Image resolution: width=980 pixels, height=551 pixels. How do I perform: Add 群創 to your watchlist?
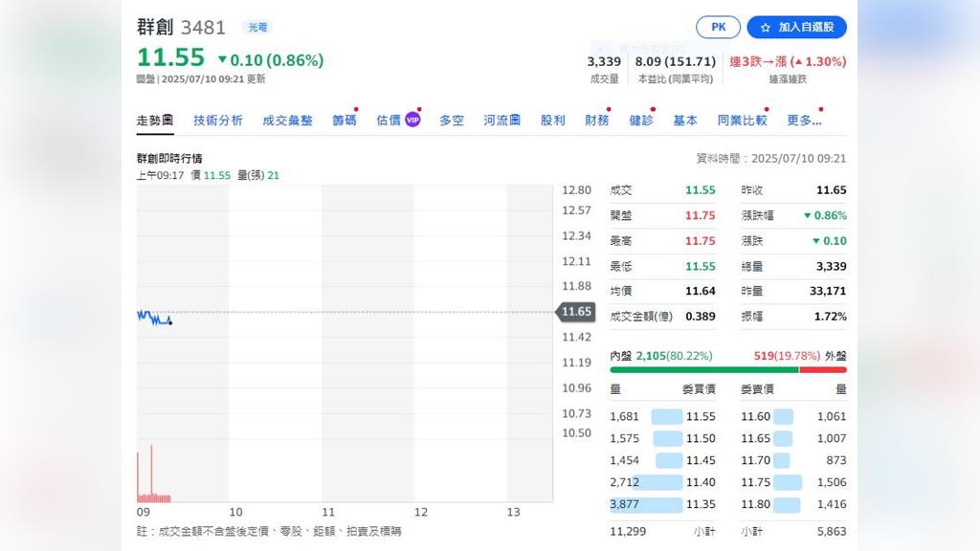(797, 27)
